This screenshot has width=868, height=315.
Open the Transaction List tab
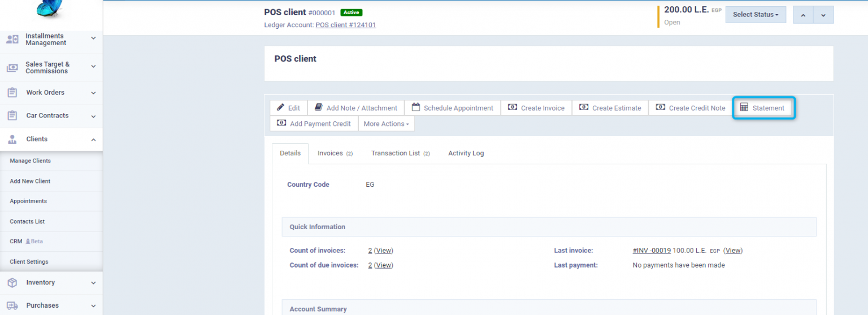400,154
